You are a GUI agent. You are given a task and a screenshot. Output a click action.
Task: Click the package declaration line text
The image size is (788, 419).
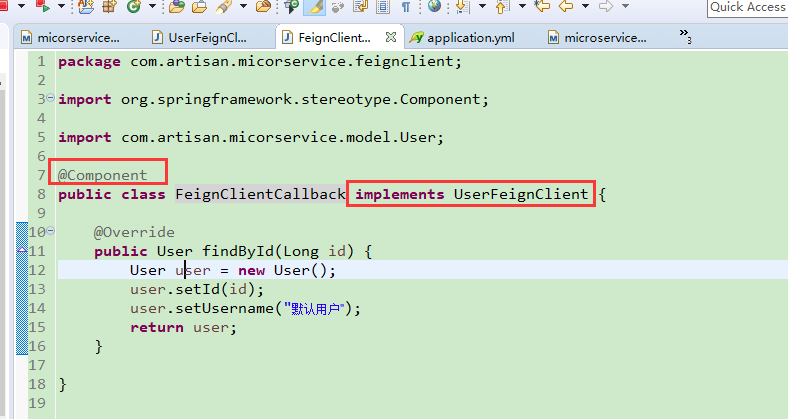260,61
